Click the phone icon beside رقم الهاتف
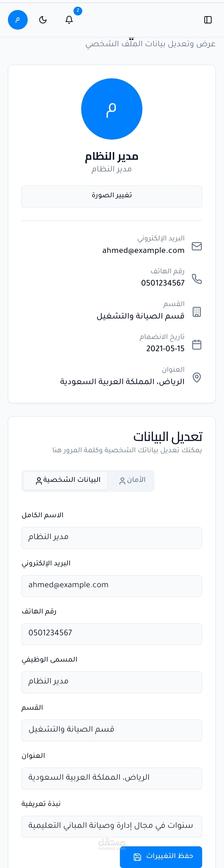This screenshot has height=868, width=224. tap(196, 279)
